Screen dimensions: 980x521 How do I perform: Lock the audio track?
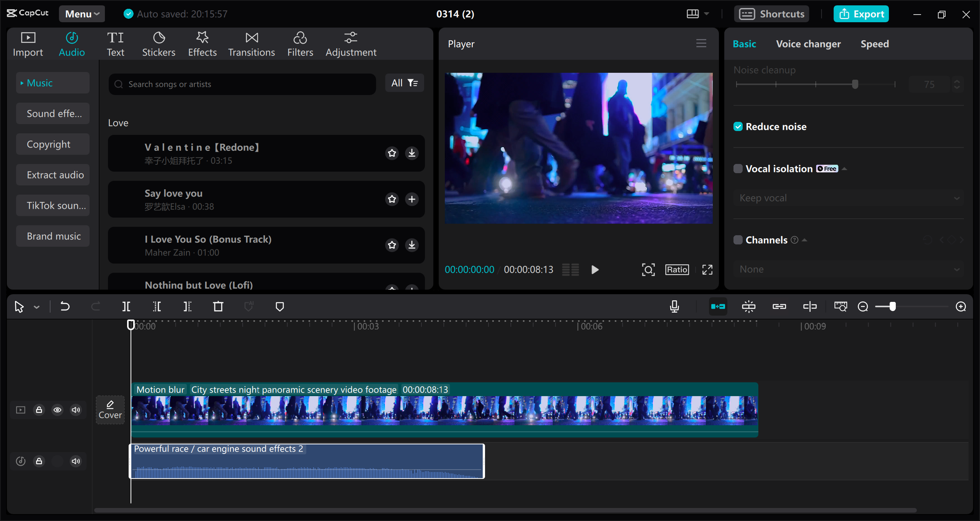(x=39, y=461)
